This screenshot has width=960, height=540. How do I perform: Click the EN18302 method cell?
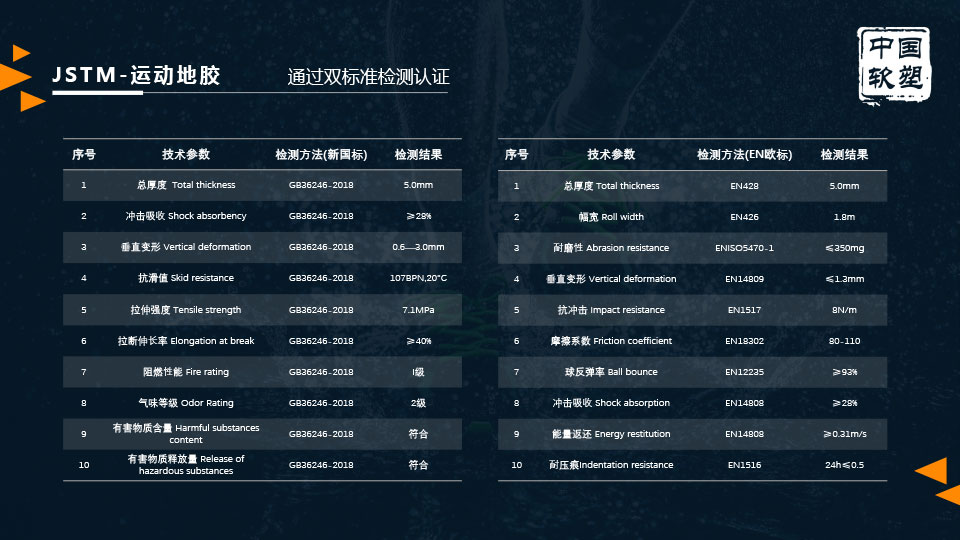click(x=744, y=341)
